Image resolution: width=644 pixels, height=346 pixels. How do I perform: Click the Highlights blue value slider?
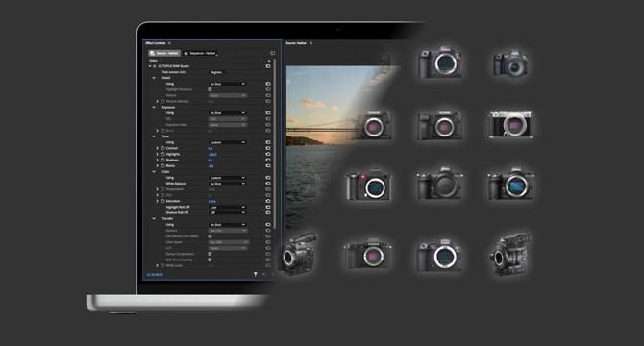pyautogui.click(x=212, y=155)
